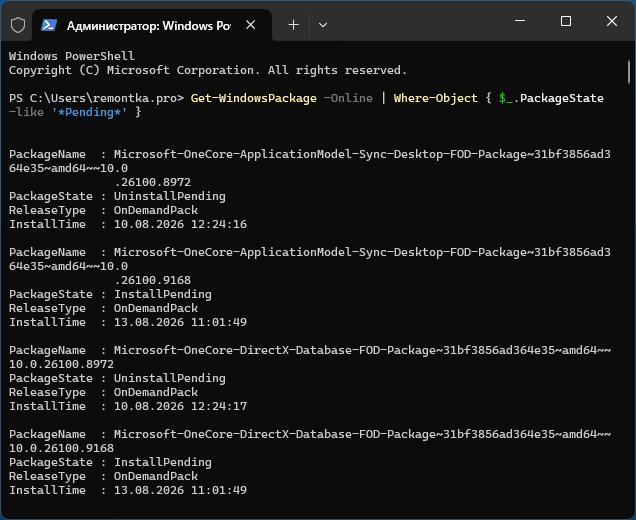The width and height of the screenshot is (636, 520).
Task: Click the vertical scrollbar thumb
Action: [x=629, y=72]
